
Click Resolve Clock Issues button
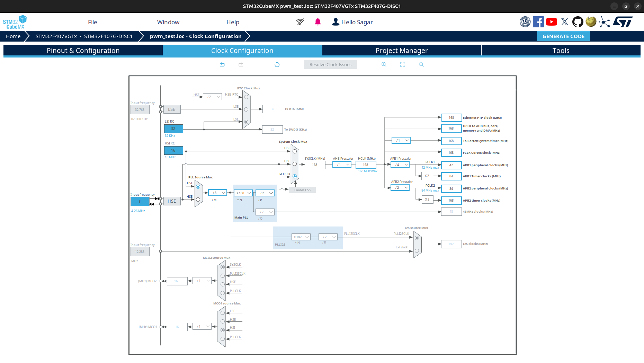click(330, 64)
